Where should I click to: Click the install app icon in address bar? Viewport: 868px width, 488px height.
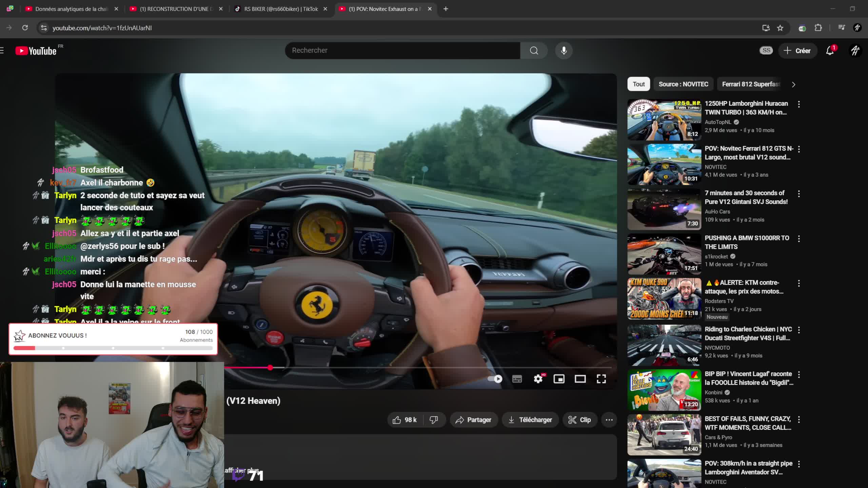766,28
